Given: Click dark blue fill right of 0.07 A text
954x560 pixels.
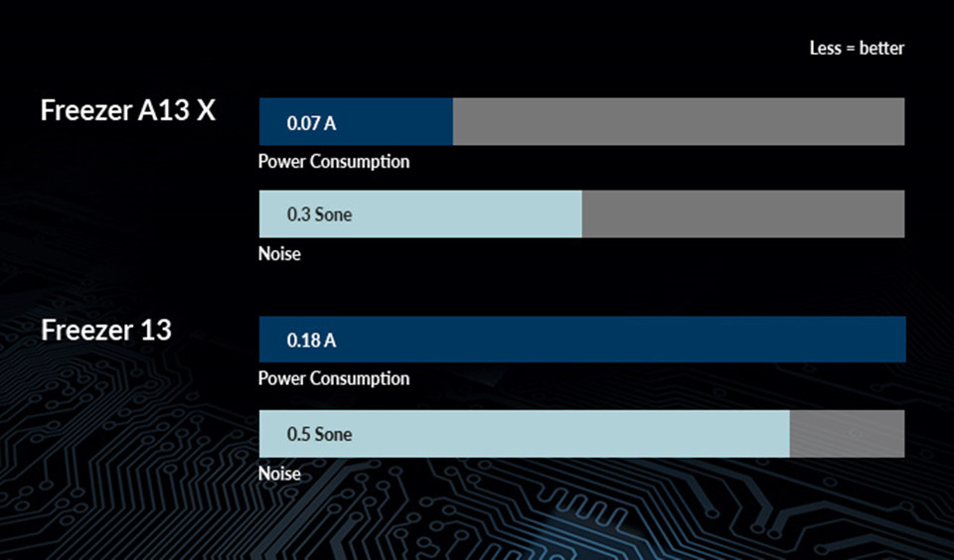Looking at the screenshot, I should point(396,121).
